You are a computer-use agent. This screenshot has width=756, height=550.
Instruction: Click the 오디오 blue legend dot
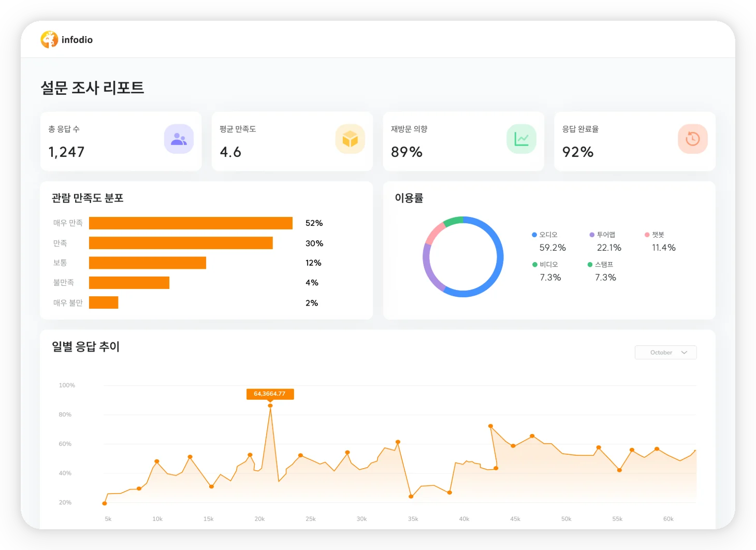coord(534,235)
